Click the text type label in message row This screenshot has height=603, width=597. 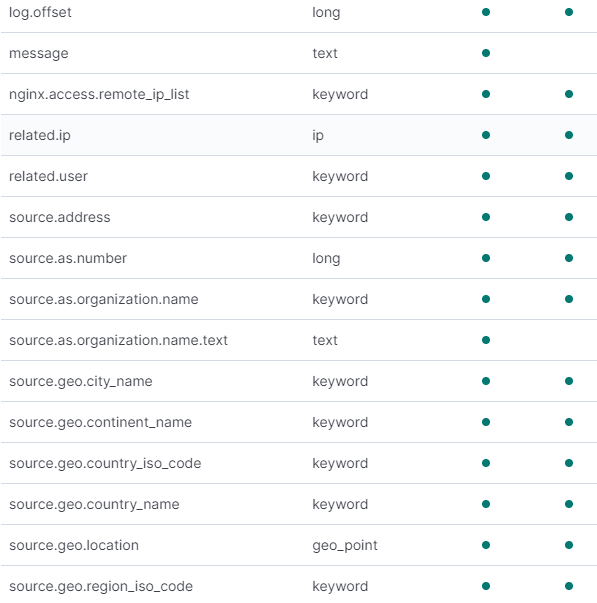tap(325, 53)
